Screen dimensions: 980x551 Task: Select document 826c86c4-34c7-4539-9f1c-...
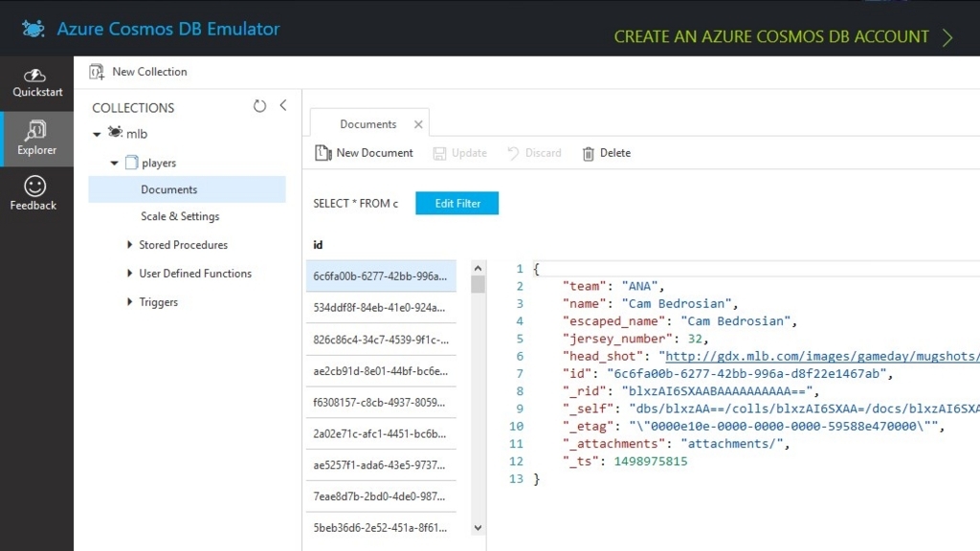381,340
